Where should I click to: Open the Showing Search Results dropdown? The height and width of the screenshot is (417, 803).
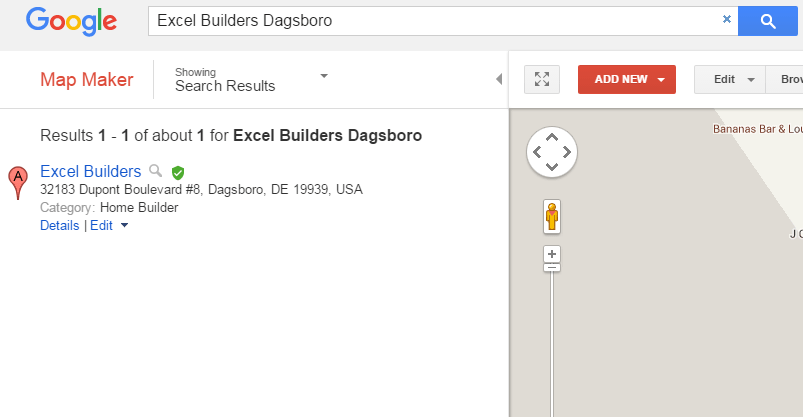323,76
